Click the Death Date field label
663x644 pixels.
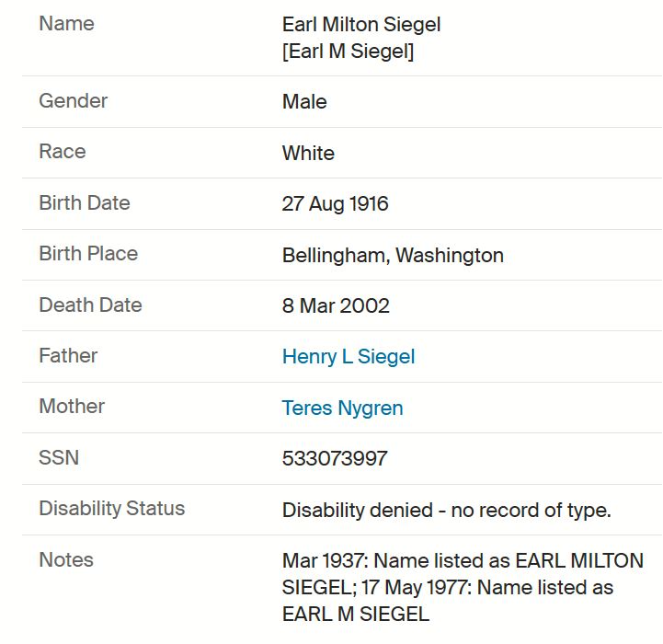point(90,305)
